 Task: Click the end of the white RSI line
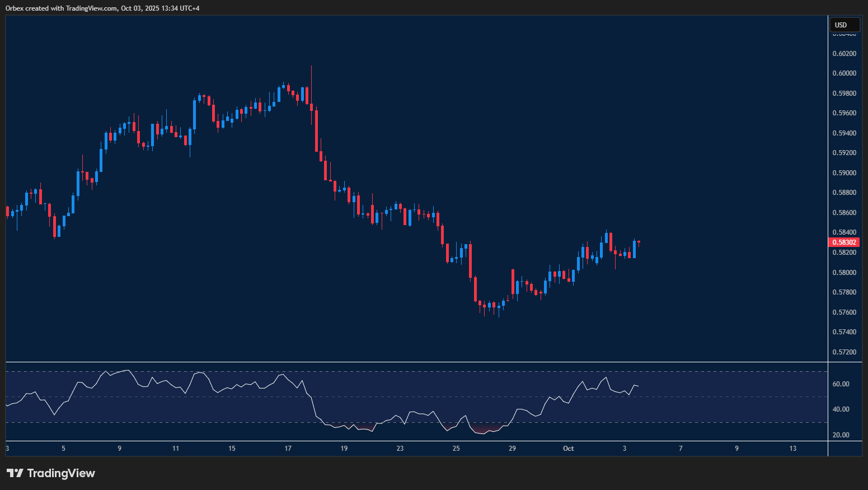pos(638,386)
